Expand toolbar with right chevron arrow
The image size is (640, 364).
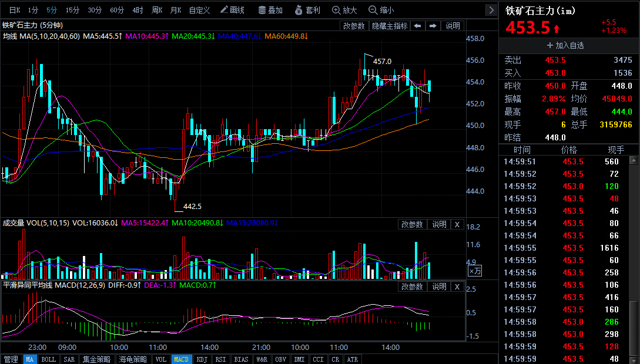[491, 10]
